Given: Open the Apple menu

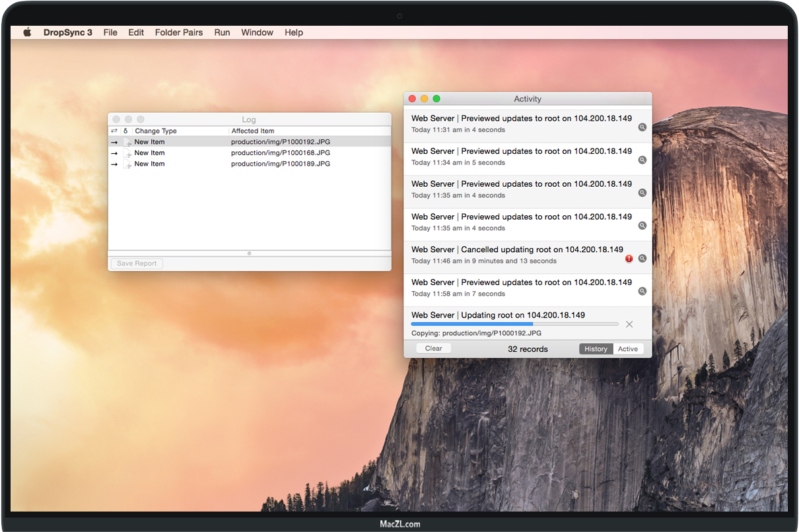Looking at the screenshot, I should [x=27, y=32].
